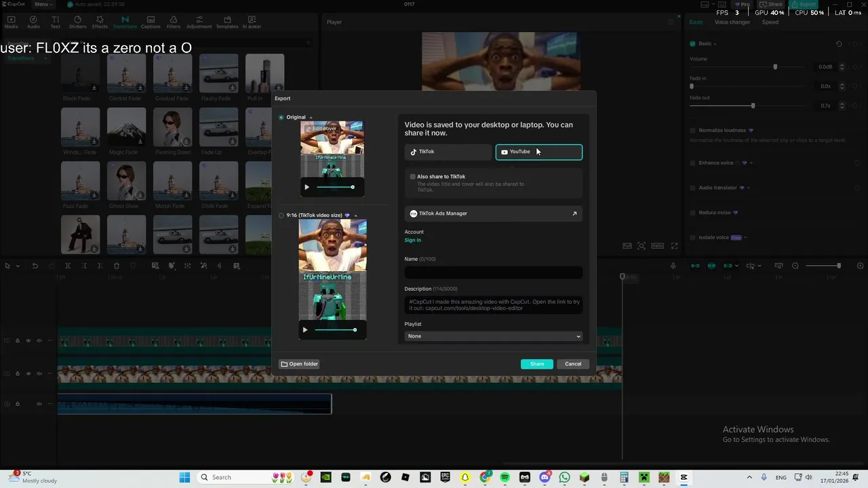Enable Also share to TikTok checkbox

tap(412, 176)
